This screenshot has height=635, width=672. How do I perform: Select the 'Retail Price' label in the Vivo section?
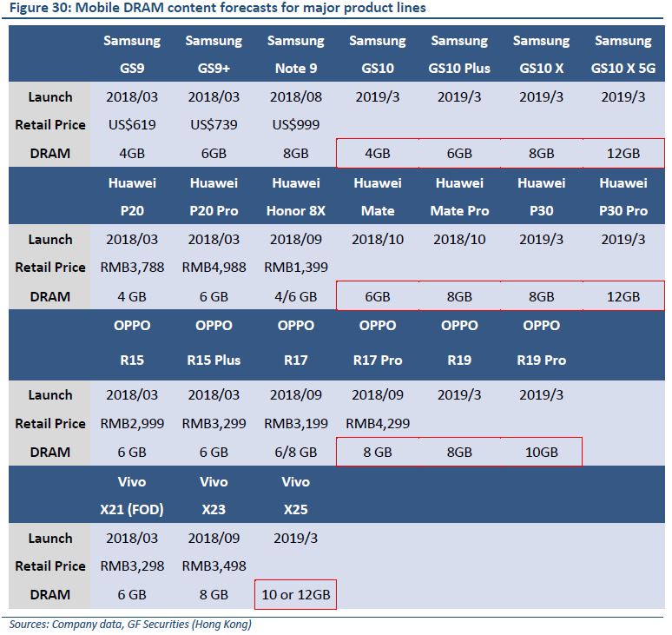(x=50, y=566)
